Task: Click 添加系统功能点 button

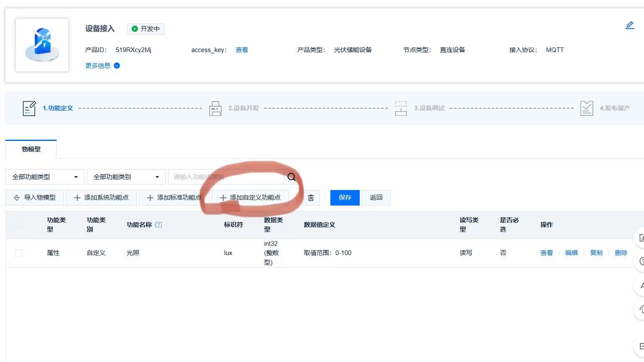Action: (101, 197)
